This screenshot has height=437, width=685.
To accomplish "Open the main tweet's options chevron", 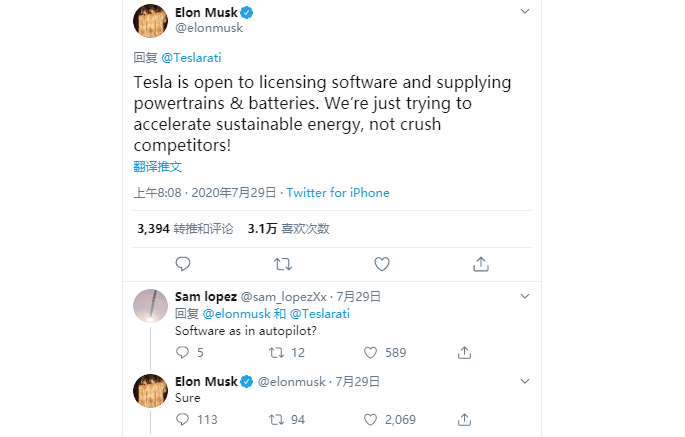I will coord(525,11).
